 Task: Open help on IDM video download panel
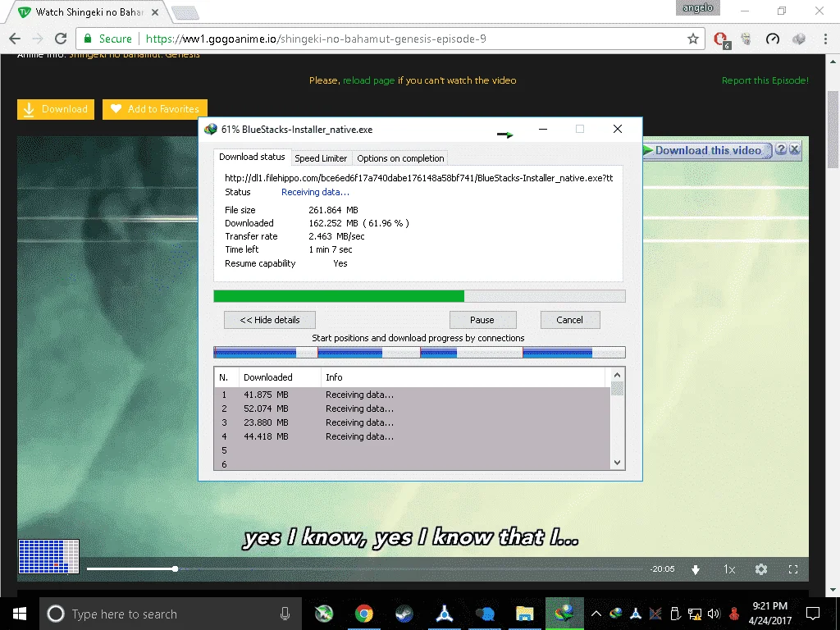pos(781,149)
